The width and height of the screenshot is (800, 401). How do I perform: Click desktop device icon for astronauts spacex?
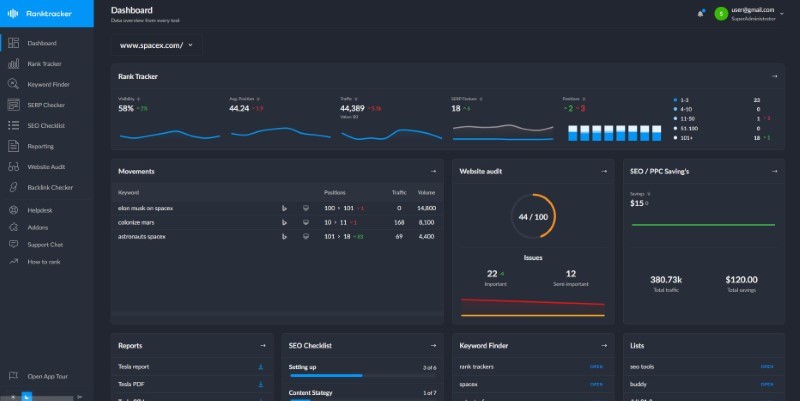tap(306, 237)
